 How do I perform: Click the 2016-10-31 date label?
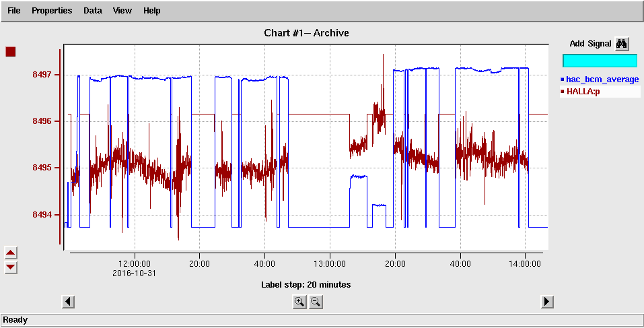click(x=135, y=273)
